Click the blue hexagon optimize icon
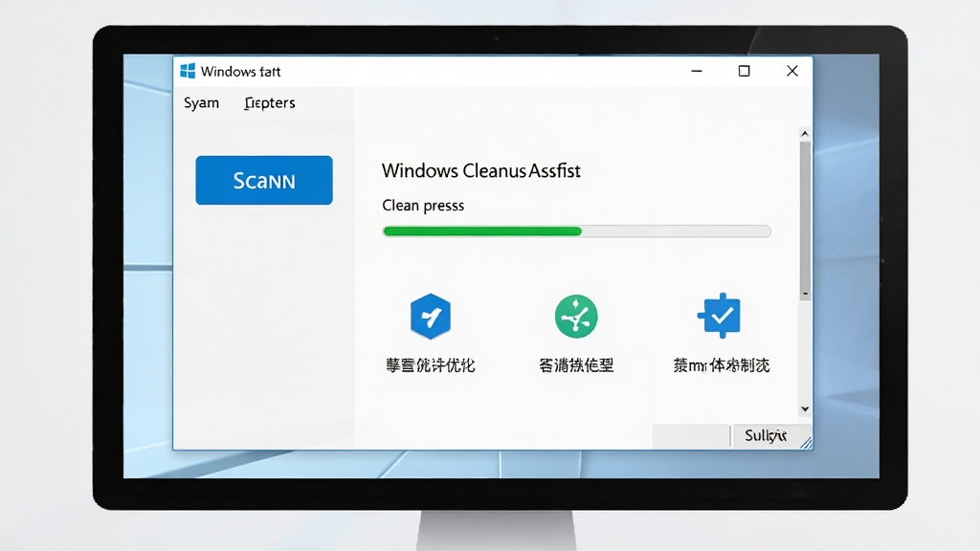 coord(430,316)
